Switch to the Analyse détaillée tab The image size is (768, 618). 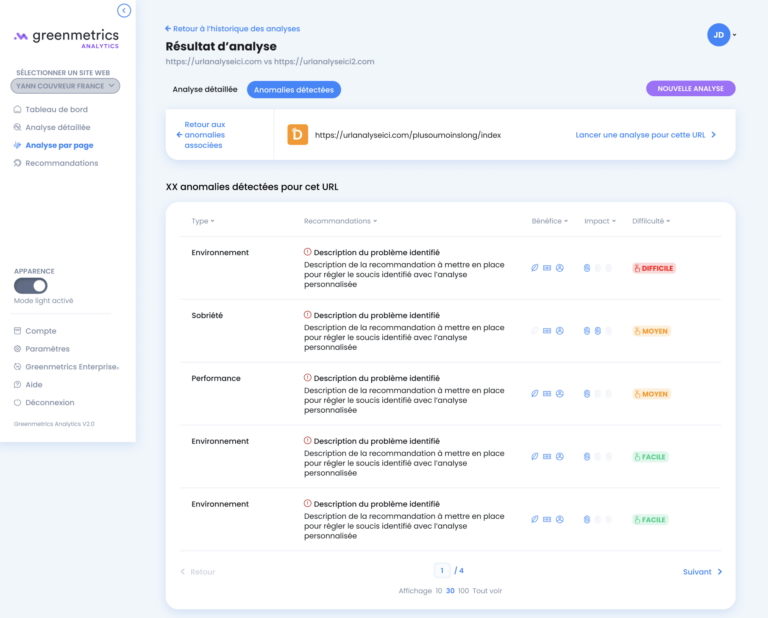click(x=205, y=89)
